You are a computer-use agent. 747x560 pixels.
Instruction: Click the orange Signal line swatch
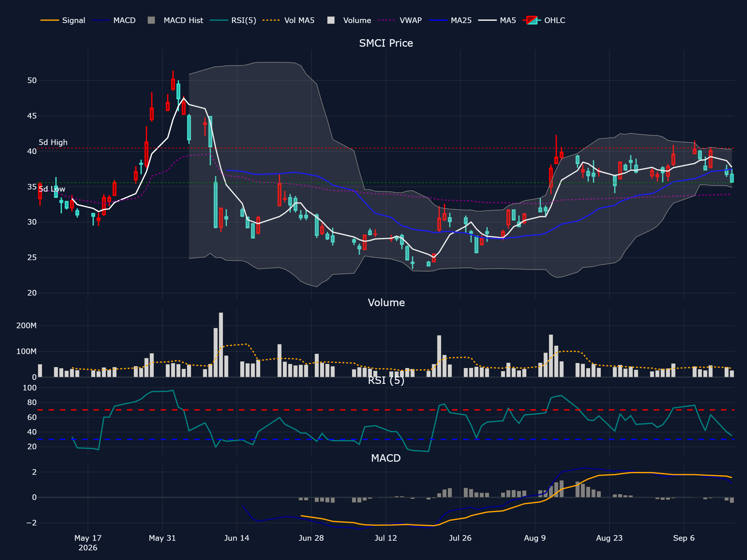(x=49, y=20)
